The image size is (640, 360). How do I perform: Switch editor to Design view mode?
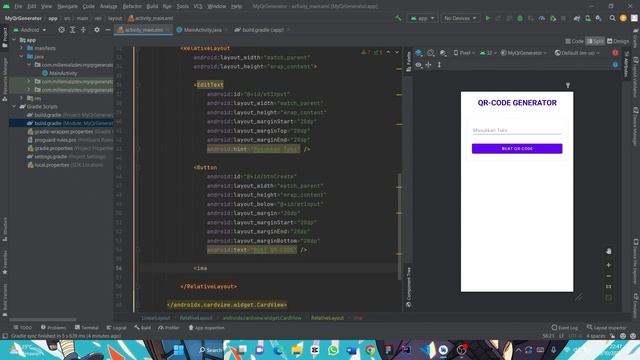[618, 41]
